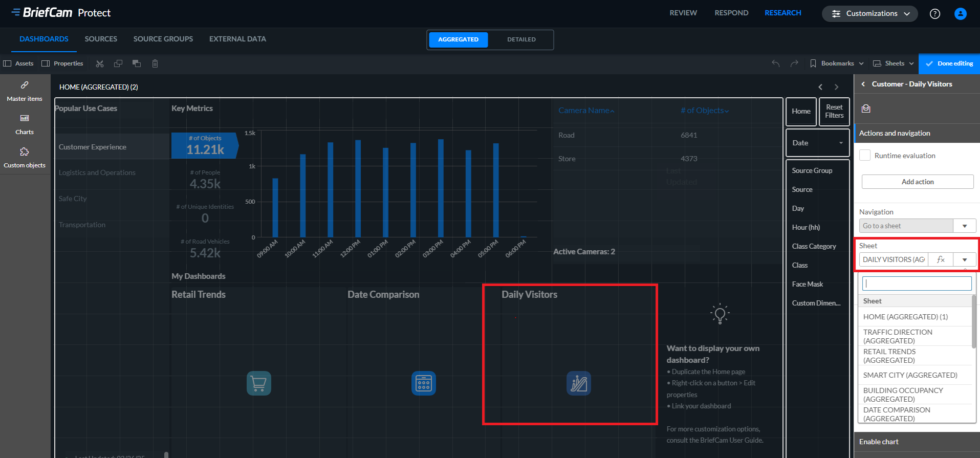Viewport: 980px width, 458px height.
Task: Click the undo arrow
Action: [x=776, y=63]
